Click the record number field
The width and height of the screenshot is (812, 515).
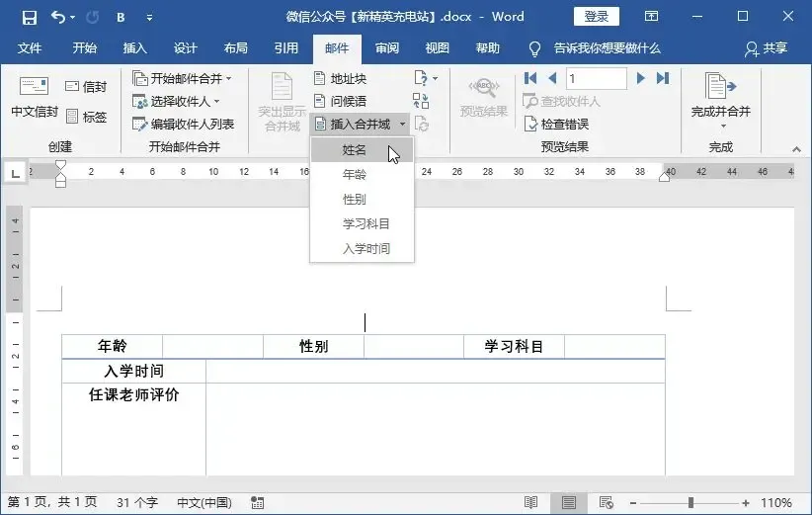tap(596, 78)
